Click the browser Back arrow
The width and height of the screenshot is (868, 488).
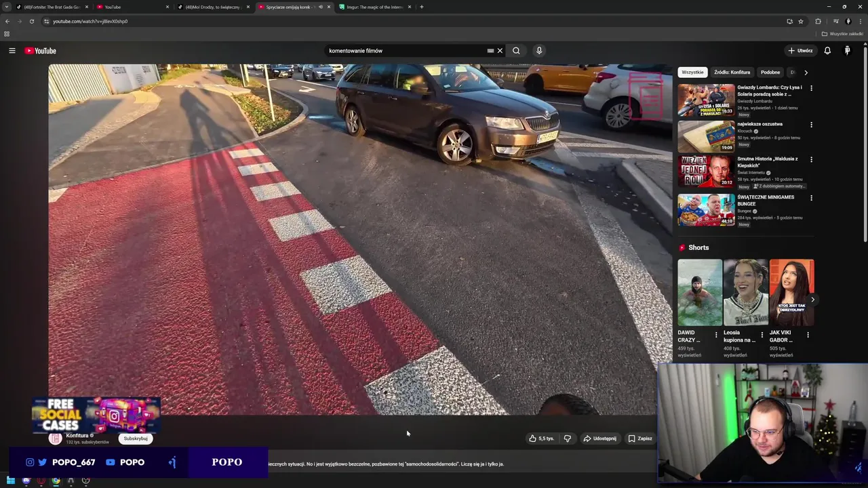click(x=7, y=21)
